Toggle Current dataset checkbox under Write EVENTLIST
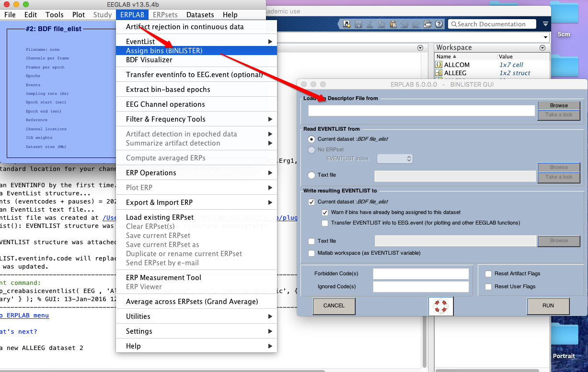 click(x=312, y=202)
